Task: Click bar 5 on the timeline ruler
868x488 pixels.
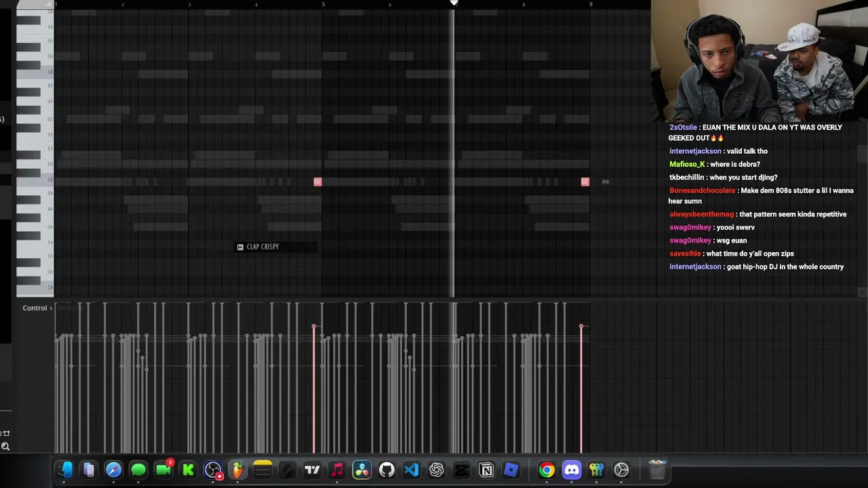Action: 323,5
